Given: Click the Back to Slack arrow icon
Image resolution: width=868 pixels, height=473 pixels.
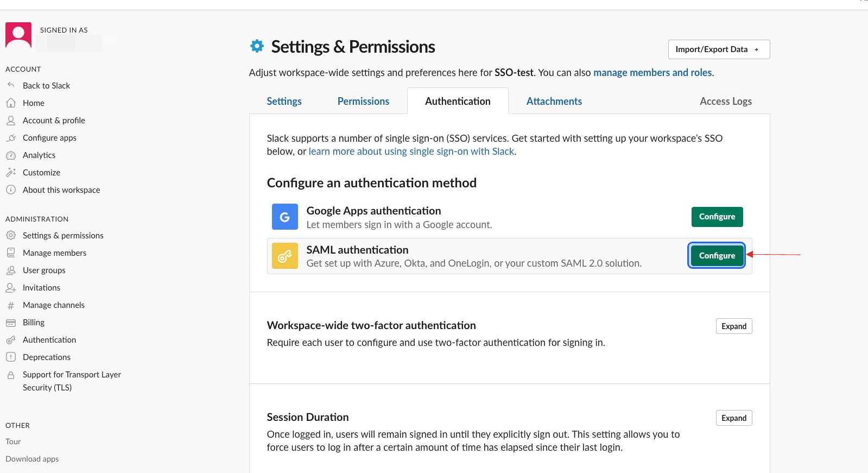Looking at the screenshot, I should point(11,85).
